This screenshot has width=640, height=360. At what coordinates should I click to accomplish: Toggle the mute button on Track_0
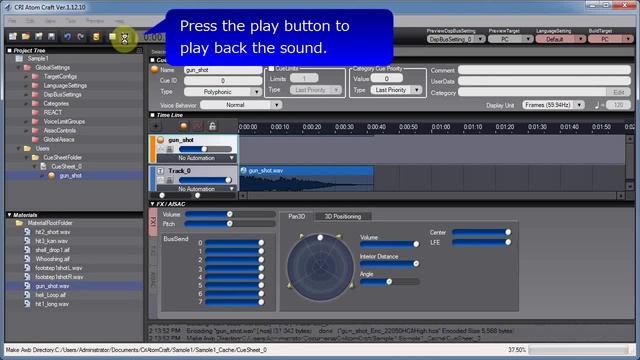161,180
